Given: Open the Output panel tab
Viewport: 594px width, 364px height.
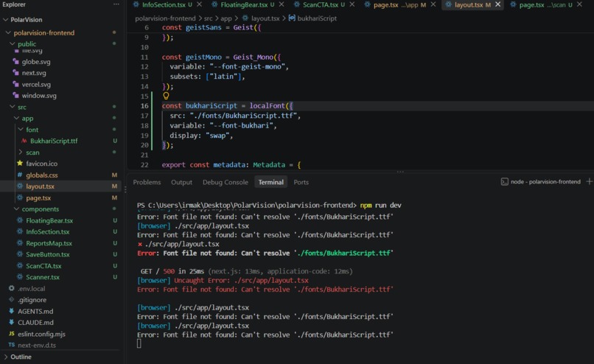Looking at the screenshot, I should (181, 182).
